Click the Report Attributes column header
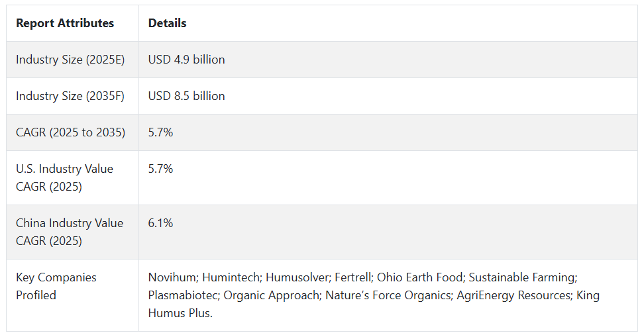Viewport: 644px width, 333px height. point(65,23)
